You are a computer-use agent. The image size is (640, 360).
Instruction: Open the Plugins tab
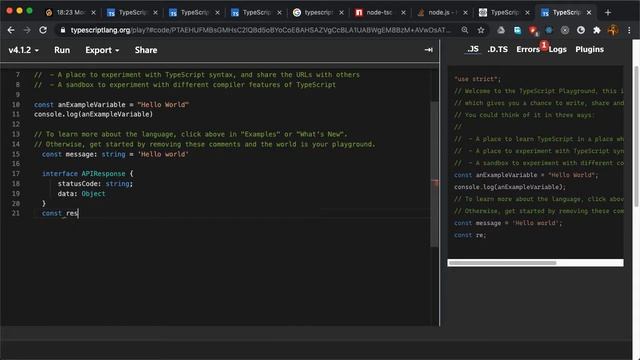589,49
